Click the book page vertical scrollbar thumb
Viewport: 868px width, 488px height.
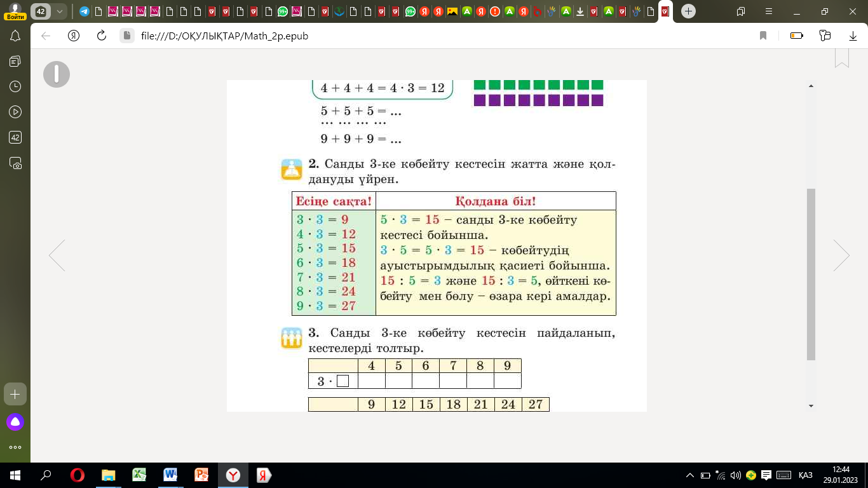811,274
